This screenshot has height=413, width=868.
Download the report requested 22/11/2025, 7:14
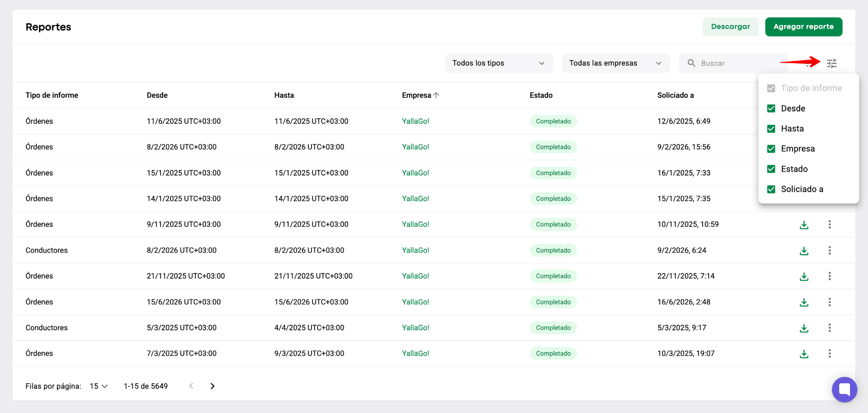pos(804,276)
